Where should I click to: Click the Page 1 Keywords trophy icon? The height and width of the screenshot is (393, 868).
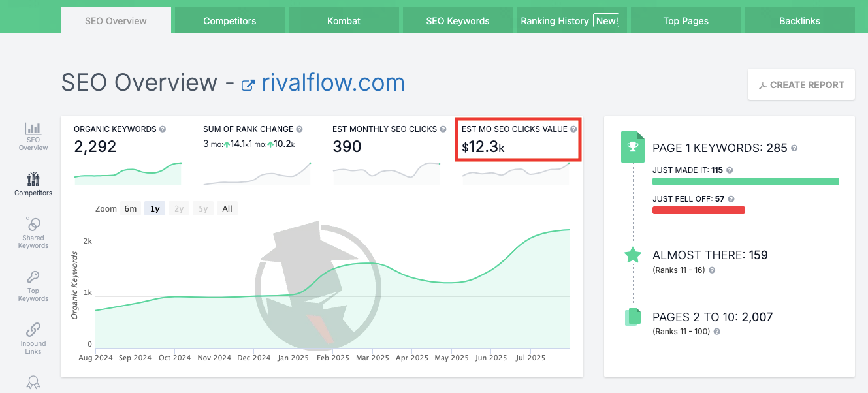pos(632,147)
